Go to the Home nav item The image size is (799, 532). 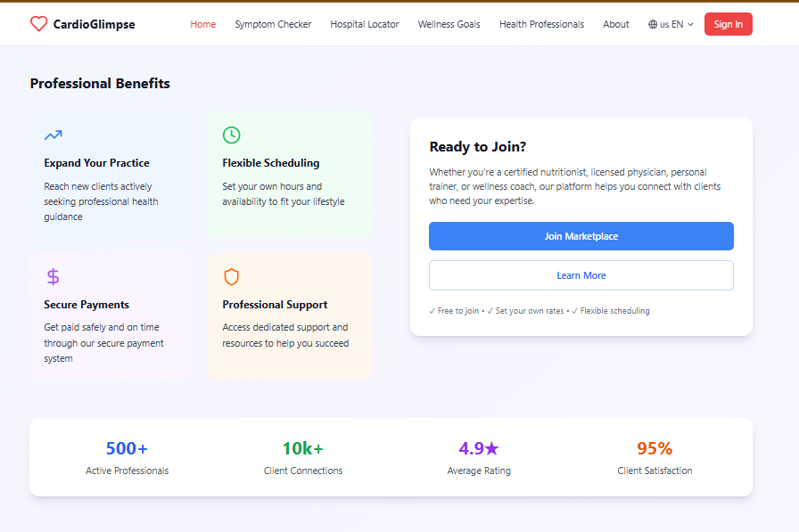click(x=202, y=24)
